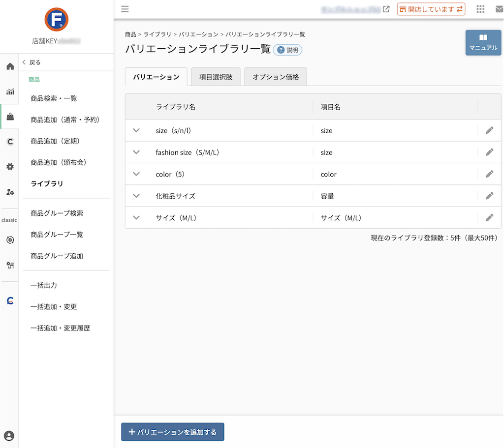504x448 pixels.
Task: Click the 項目名 column header
Action: click(x=330, y=107)
